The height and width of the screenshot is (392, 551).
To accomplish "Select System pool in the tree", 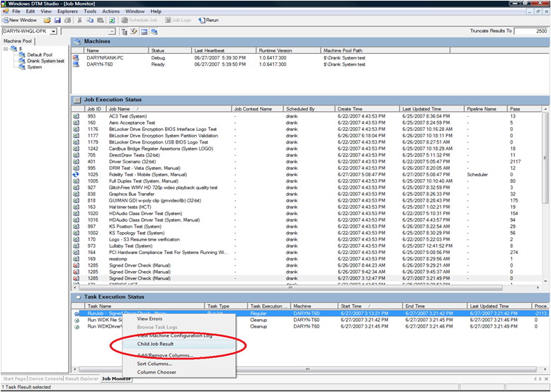I will [x=35, y=67].
